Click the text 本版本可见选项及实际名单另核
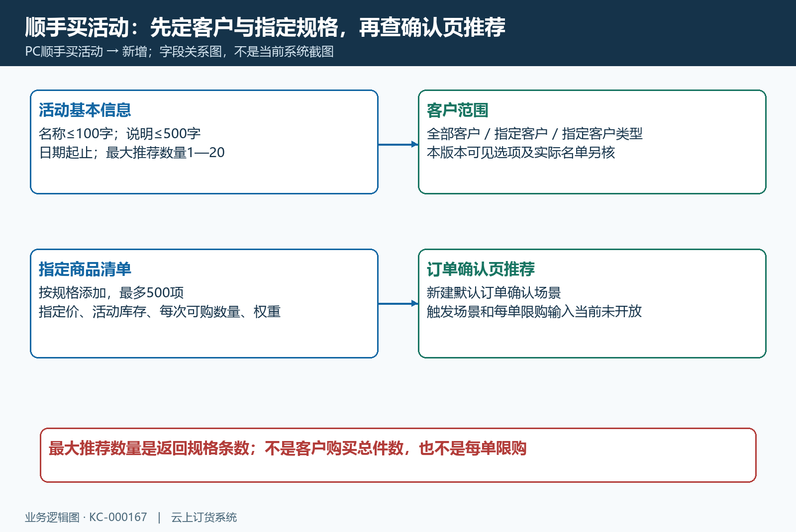 coord(521,152)
